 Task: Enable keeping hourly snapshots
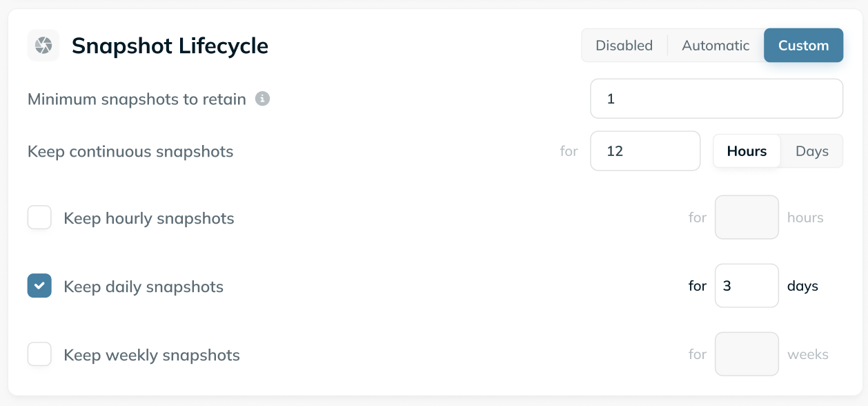pyautogui.click(x=39, y=217)
